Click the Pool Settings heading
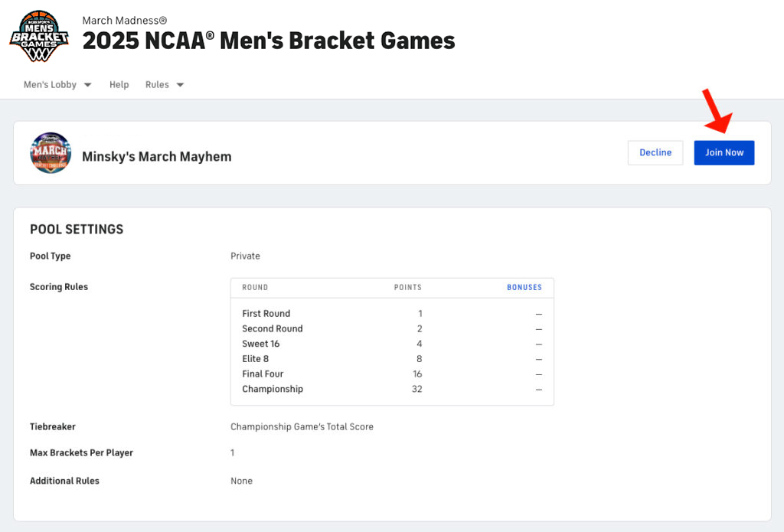Screen dimensions: 784x532 pyautogui.click(x=77, y=230)
